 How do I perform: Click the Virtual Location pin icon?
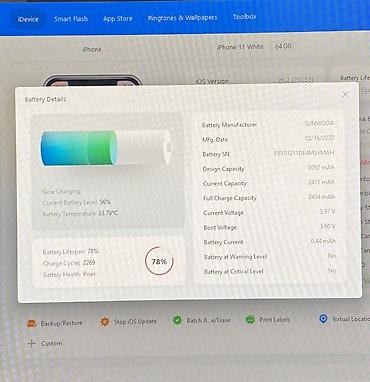pyautogui.click(x=323, y=319)
